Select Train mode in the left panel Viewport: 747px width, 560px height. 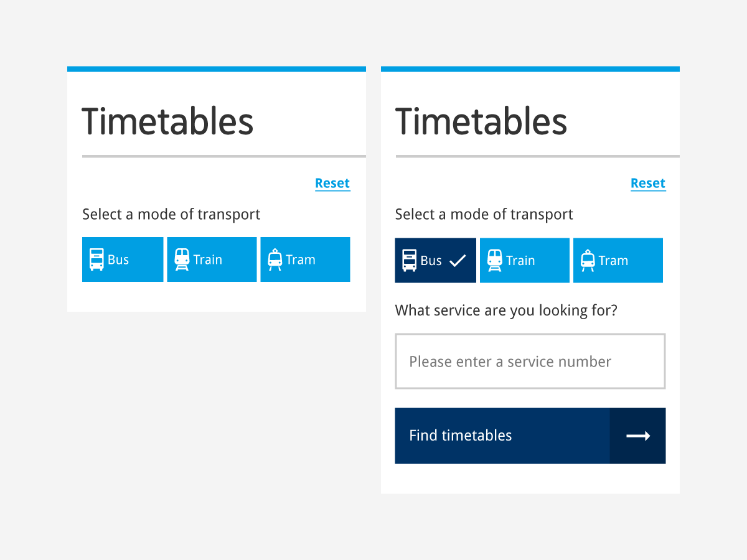pos(212,259)
